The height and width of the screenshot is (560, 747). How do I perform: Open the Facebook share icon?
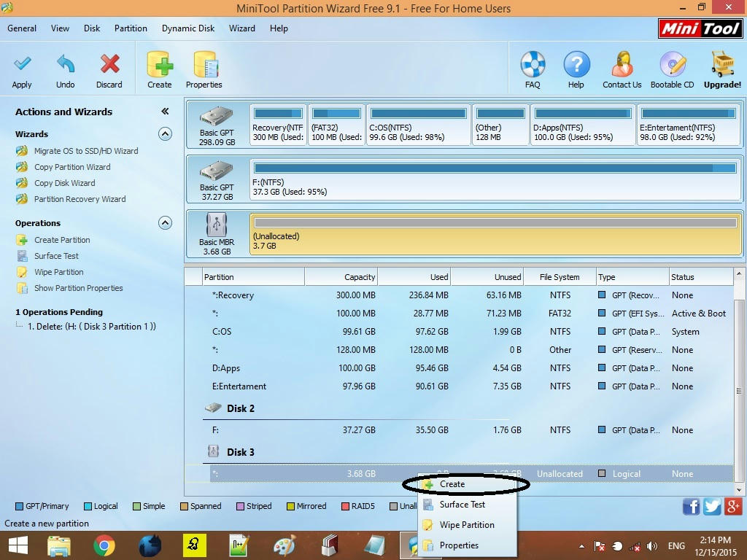(691, 506)
